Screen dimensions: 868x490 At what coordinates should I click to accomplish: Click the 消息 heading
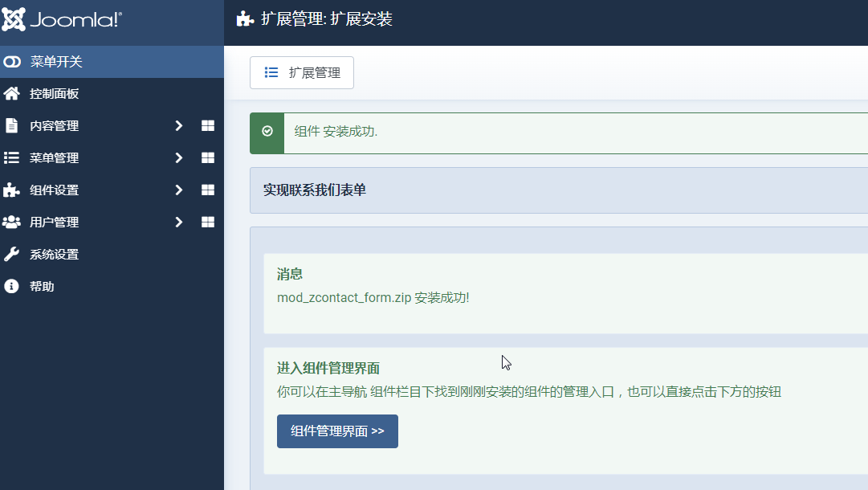[290, 274]
